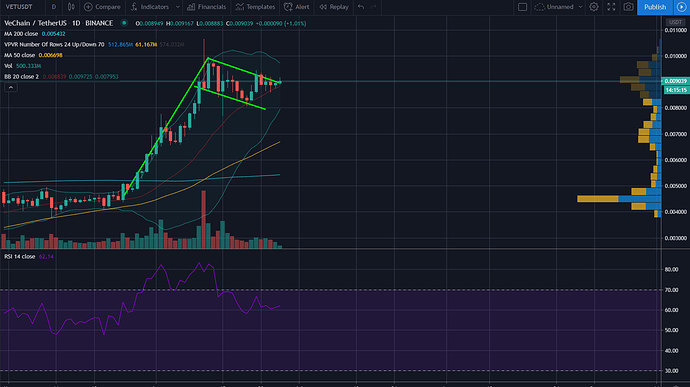Collapse the indicator legend with arrow

click(11, 87)
